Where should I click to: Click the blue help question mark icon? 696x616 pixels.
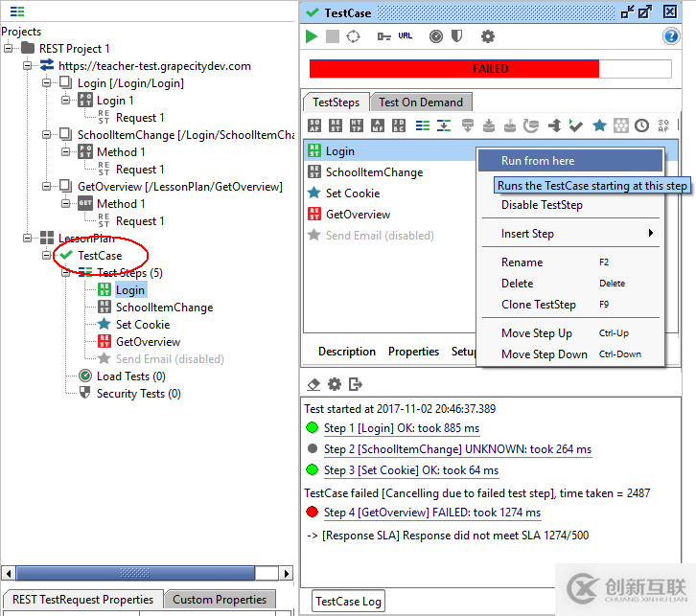[671, 36]
